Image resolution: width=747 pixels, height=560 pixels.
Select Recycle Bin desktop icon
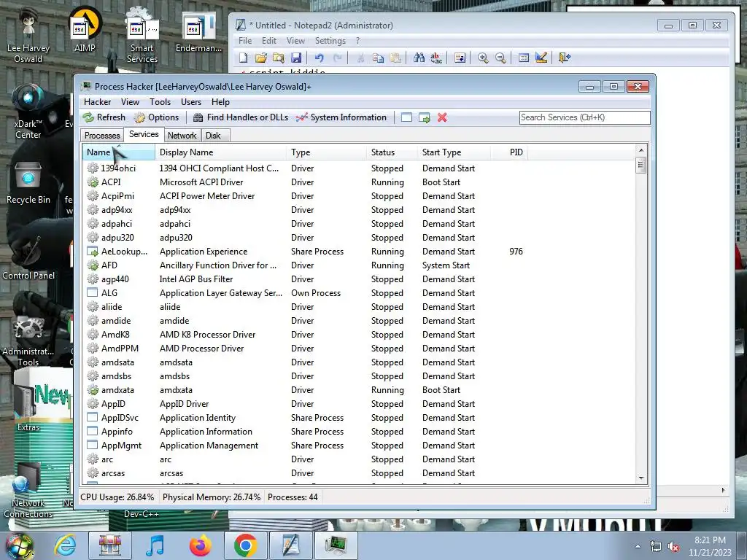tap(28, 184)
